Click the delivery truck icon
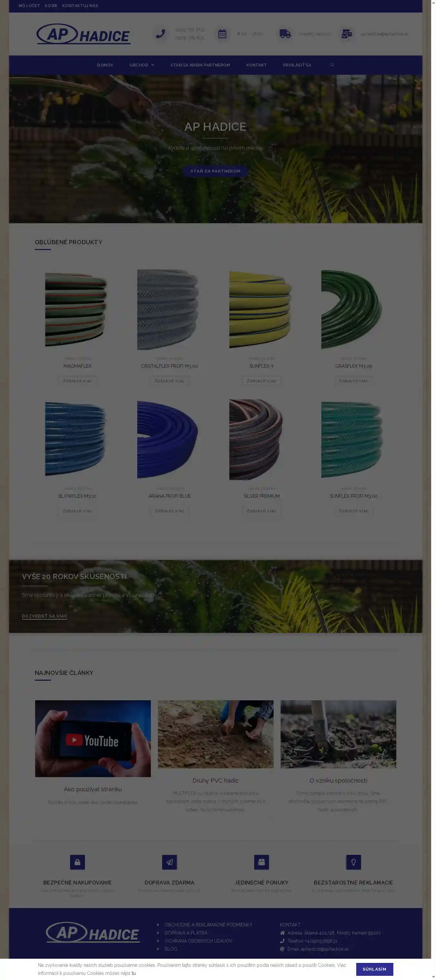This screenshot has width=436, height=980. tap(285, 34)
